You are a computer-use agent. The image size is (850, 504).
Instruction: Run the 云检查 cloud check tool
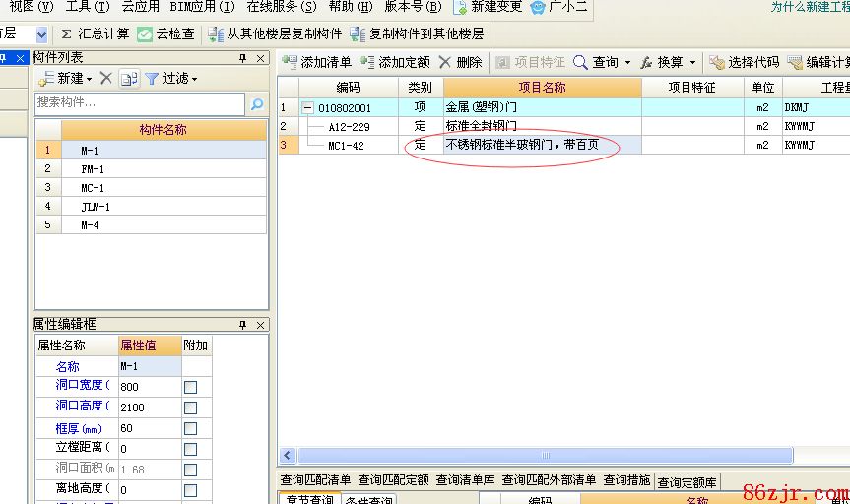pyautogui.click(x=145, y=33)
